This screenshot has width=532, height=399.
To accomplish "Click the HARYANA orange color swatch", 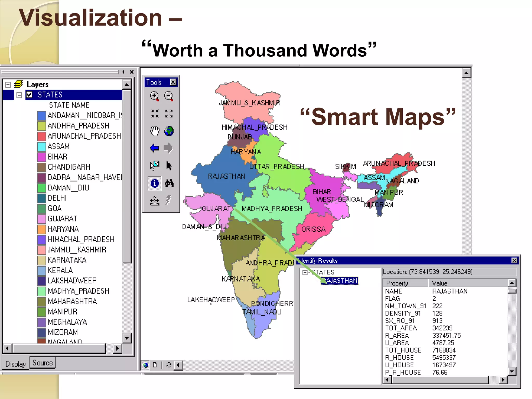I will (x=42, y=229).
